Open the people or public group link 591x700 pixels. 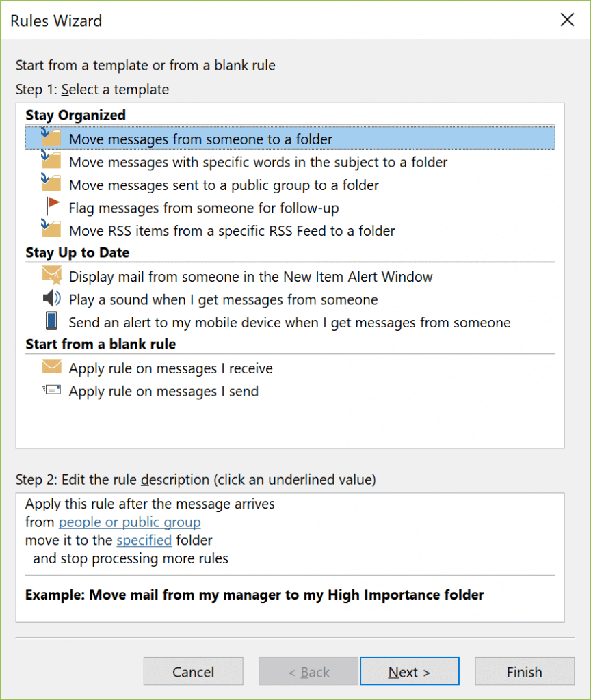point(129,522)
